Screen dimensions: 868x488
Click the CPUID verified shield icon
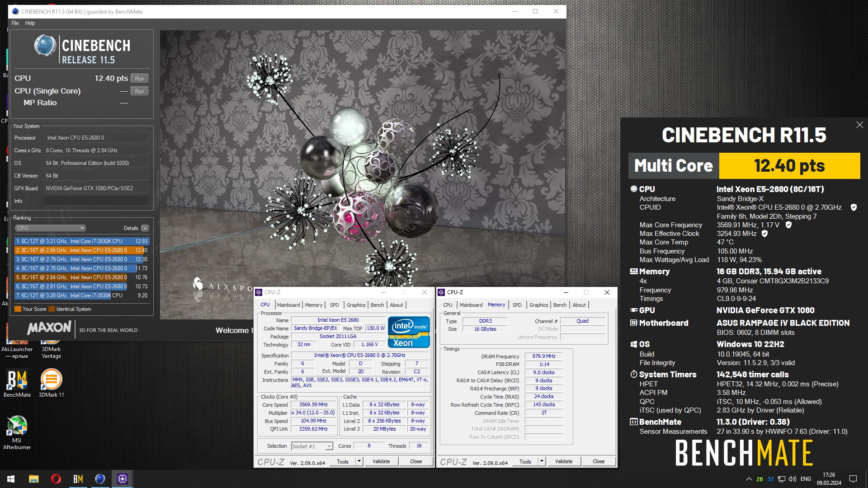click(x=854, y=207)
